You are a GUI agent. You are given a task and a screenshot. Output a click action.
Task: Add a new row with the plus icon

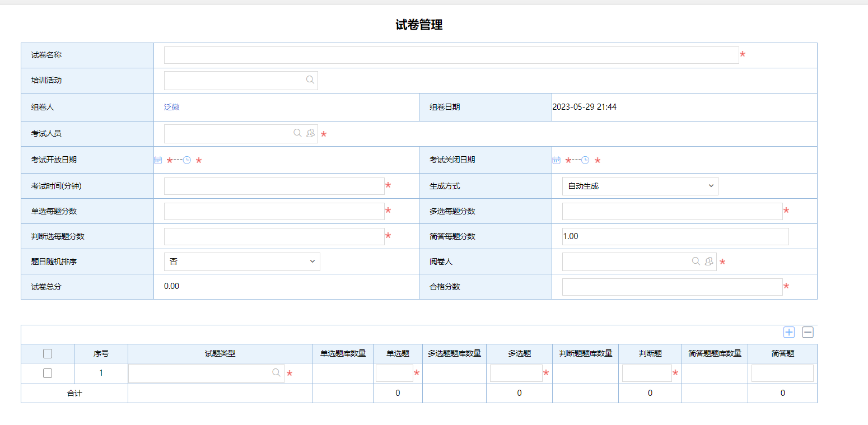coord(789,332)
